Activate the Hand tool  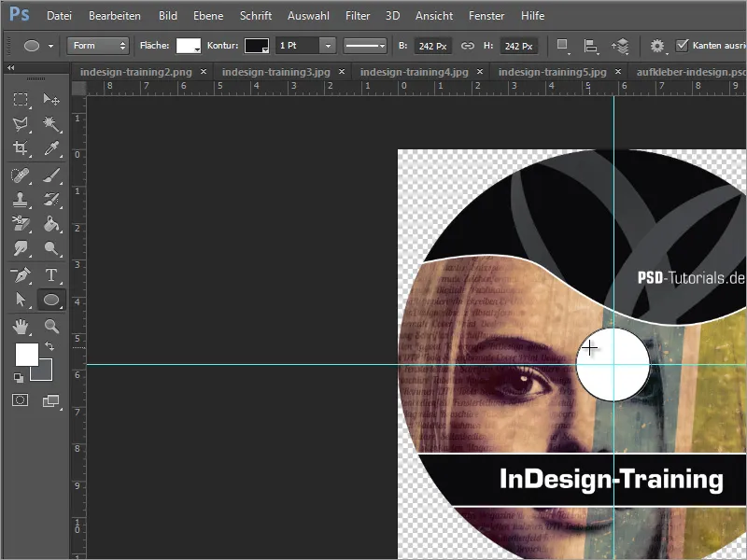21,326
